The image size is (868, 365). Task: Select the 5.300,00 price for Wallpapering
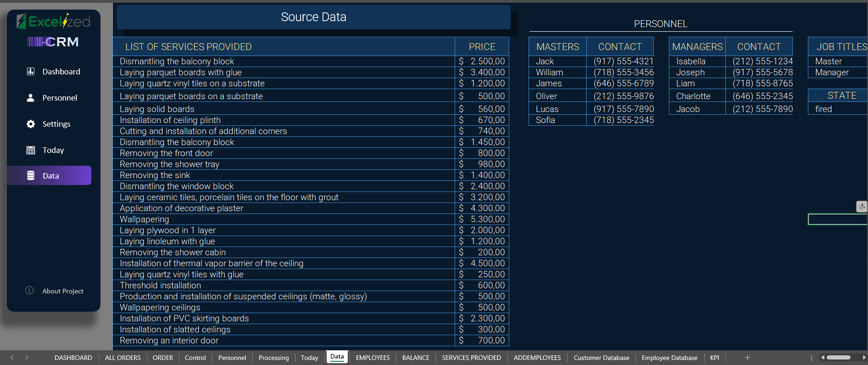click(482, 219)
